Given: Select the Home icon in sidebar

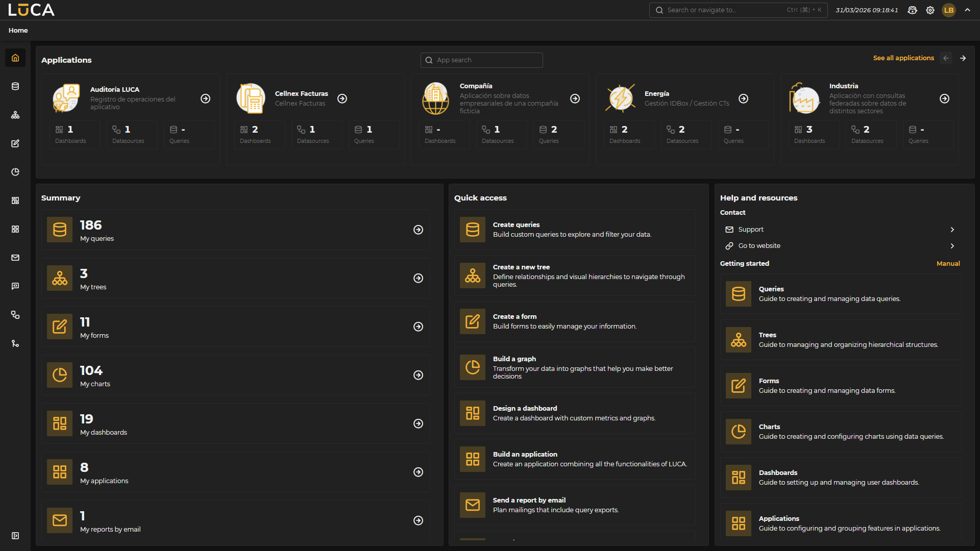Looking at the screenshot, I should (x=15, y=58).
